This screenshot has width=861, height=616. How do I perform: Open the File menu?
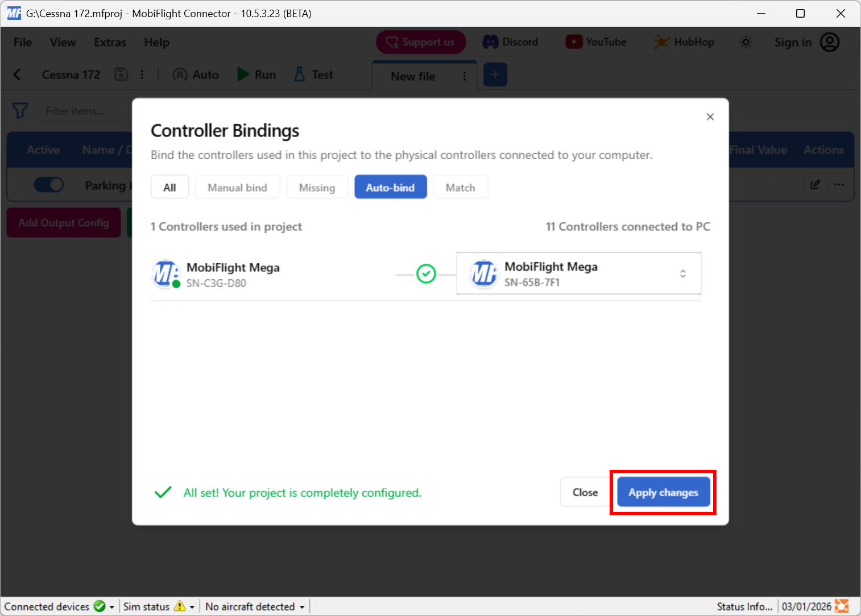coord(22,42)
